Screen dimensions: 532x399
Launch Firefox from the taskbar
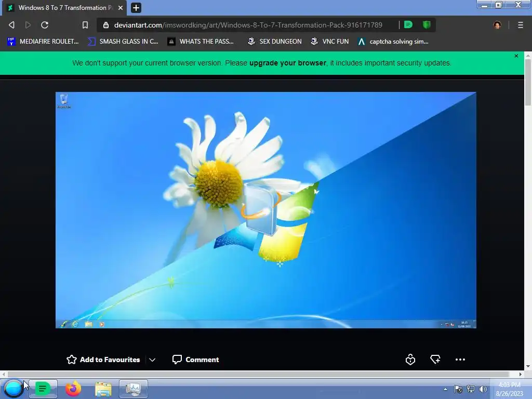click(73, 389)
